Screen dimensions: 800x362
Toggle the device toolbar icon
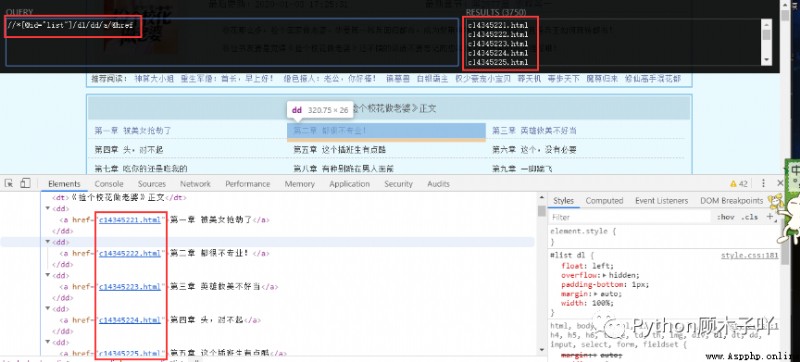[x=26, y=184]
